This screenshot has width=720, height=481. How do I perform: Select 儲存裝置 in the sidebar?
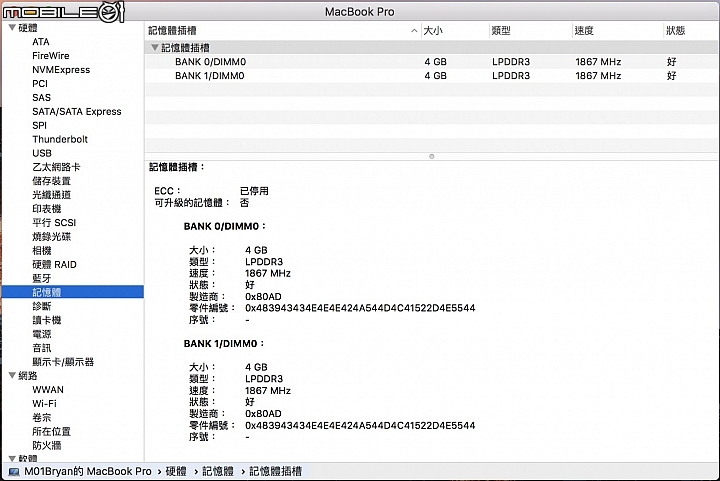51,181
